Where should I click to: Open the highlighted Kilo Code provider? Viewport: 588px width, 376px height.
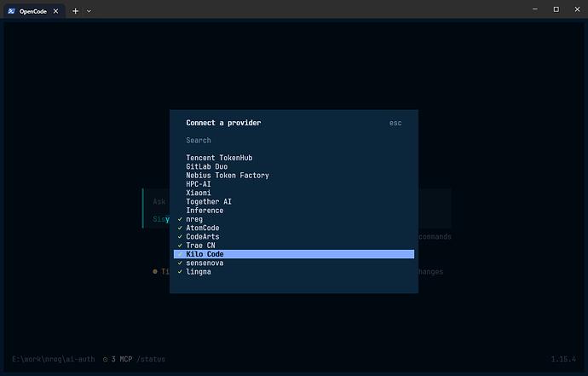pos(294,254)
